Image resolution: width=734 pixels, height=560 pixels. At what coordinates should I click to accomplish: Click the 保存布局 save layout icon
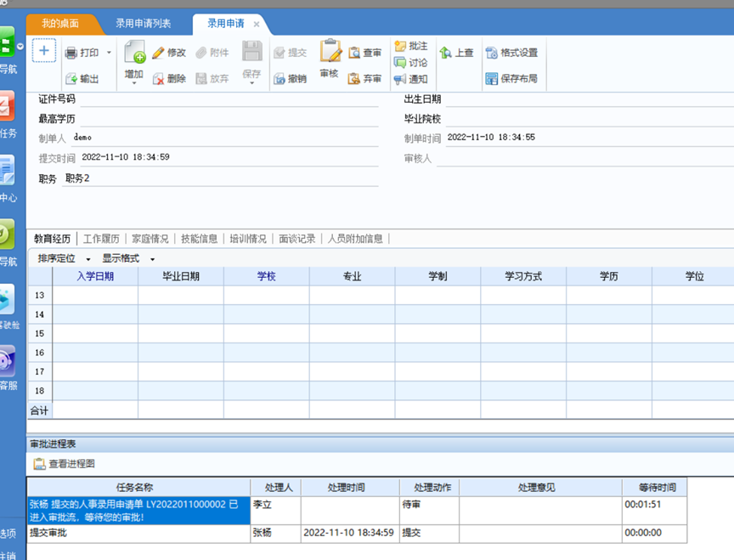pyautogui.click(x=492, y=79)
